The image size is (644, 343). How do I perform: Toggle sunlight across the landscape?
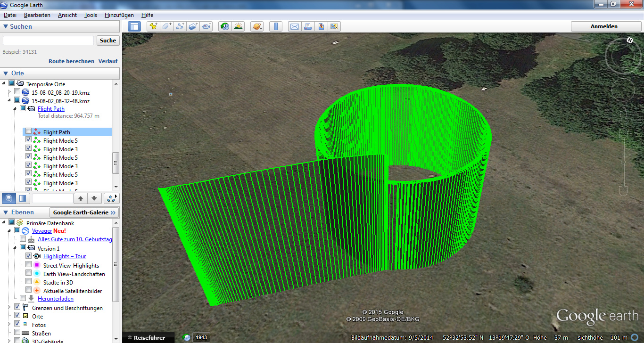(x=238, y=26)
